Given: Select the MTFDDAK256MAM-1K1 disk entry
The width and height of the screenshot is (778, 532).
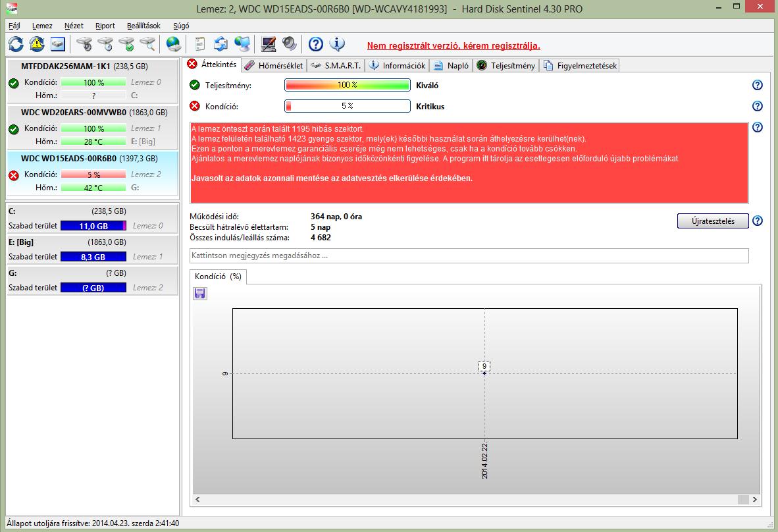Looking at the screenshot, I should [x=92, y=82].
